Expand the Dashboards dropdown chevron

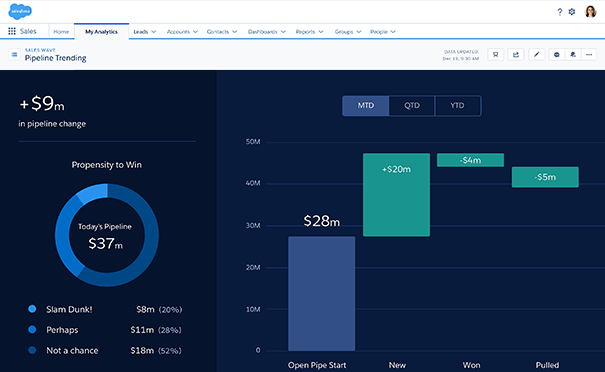tap(283, 32)
